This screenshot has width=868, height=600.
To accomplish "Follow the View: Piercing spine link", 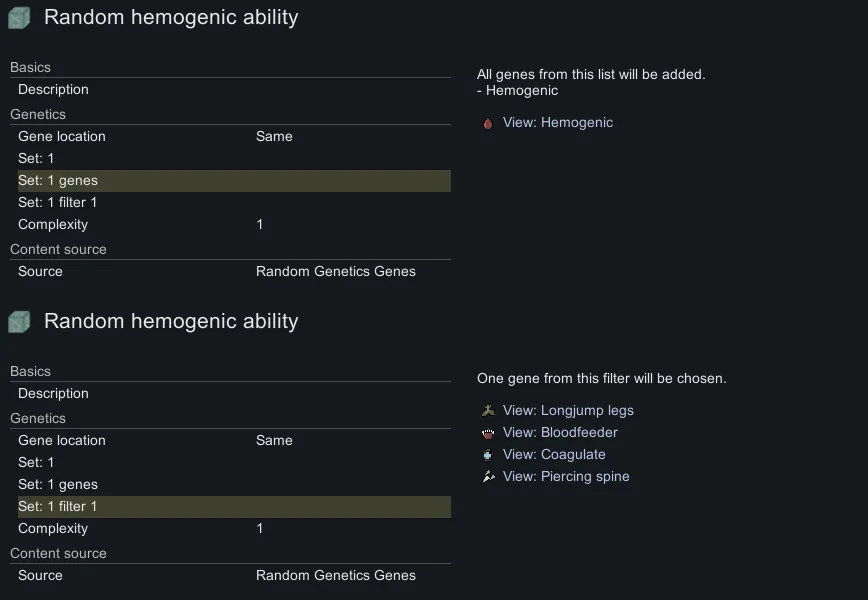I will tap(566, 477).
